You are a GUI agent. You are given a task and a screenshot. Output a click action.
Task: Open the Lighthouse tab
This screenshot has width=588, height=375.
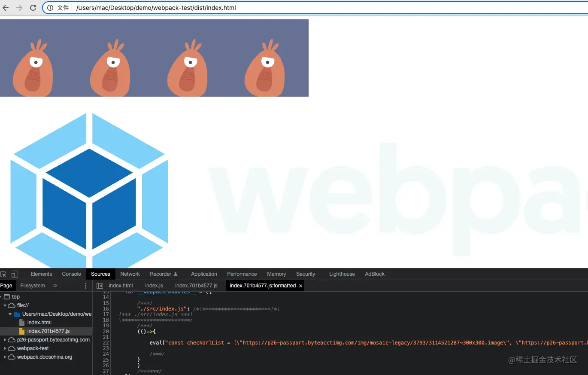coord(342,274)
